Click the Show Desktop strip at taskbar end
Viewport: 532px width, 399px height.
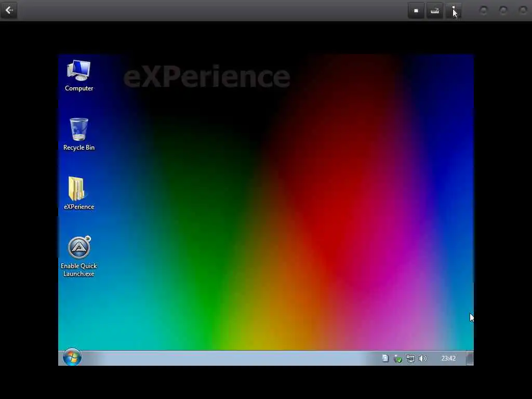click(x=470, y=358)
